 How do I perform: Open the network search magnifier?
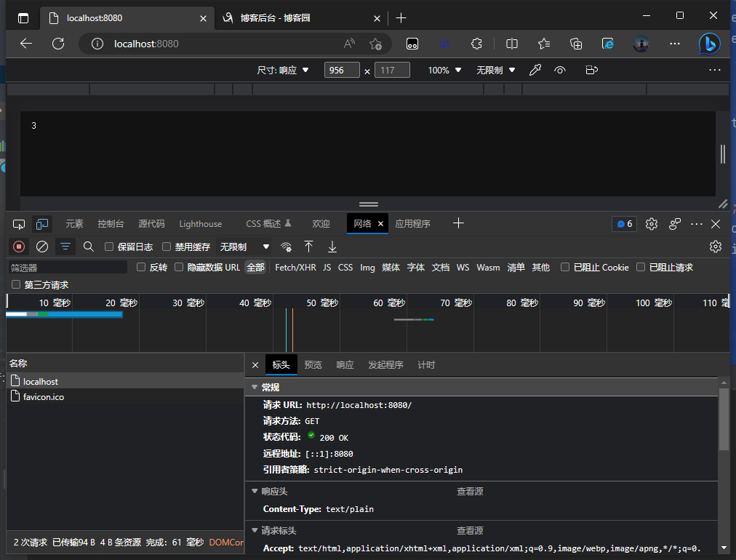(x=89, y=247)
